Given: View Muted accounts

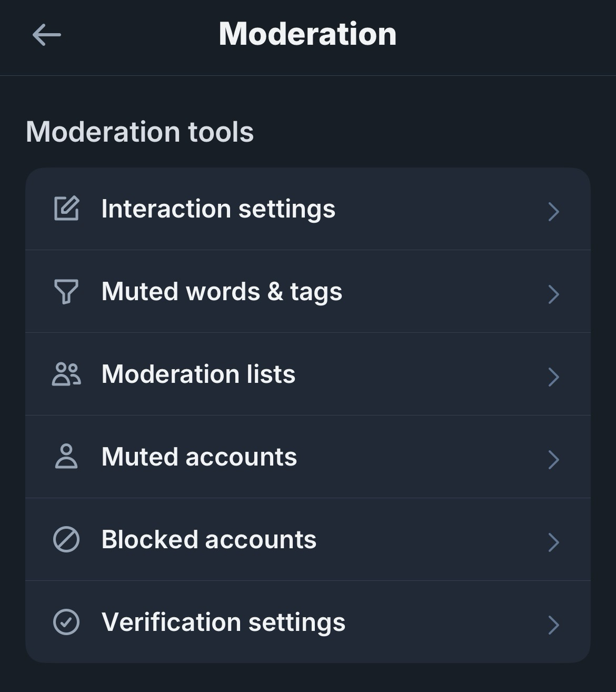Looking at the screenshot, I should [199, 457].
